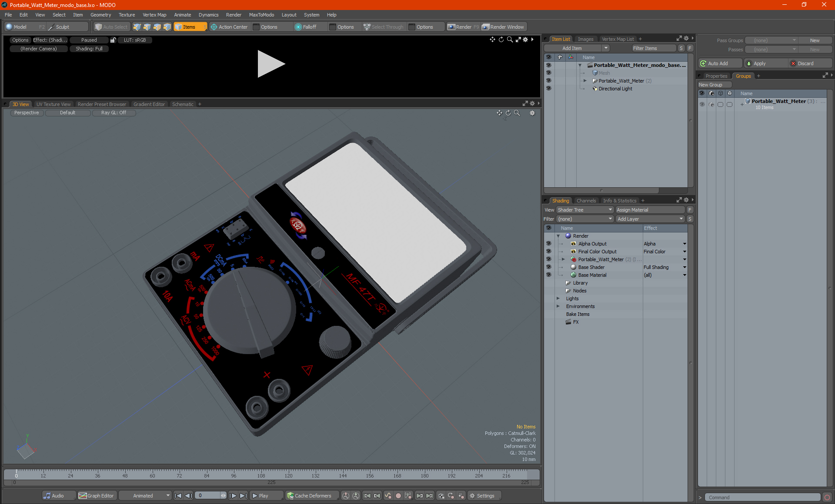The height and width of the screenshot is (504, 835).
Task: Zoom preview viewport with magnifier icon
Action: [510, 40]
